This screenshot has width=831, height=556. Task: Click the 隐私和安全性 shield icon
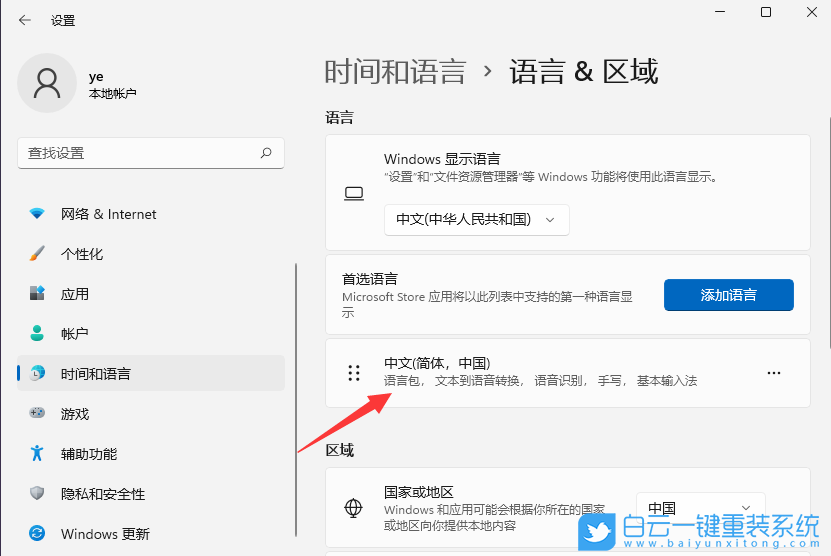coord(37,493)
